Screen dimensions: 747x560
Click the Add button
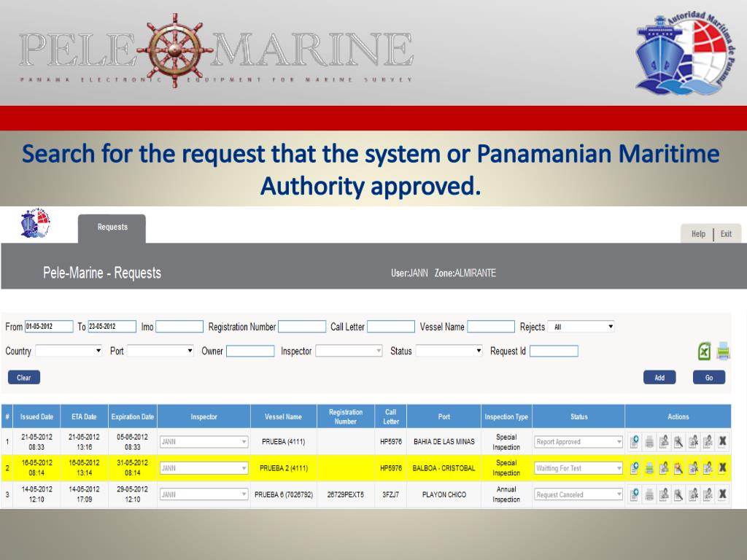click(x=659, y=378)
